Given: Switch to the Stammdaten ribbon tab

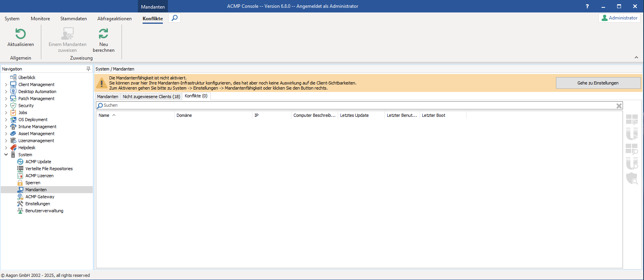Looking at the screenshot, I should [73, 19].
